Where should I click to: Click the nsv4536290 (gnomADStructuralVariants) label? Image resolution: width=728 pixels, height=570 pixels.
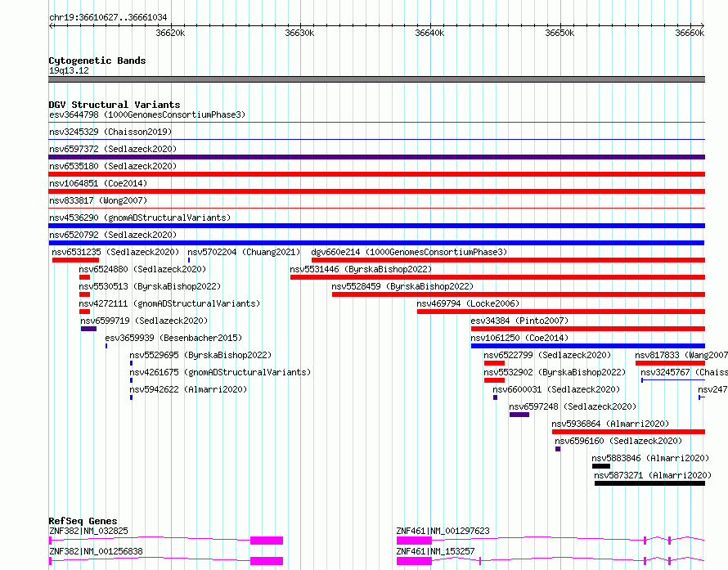pos(140,218)
